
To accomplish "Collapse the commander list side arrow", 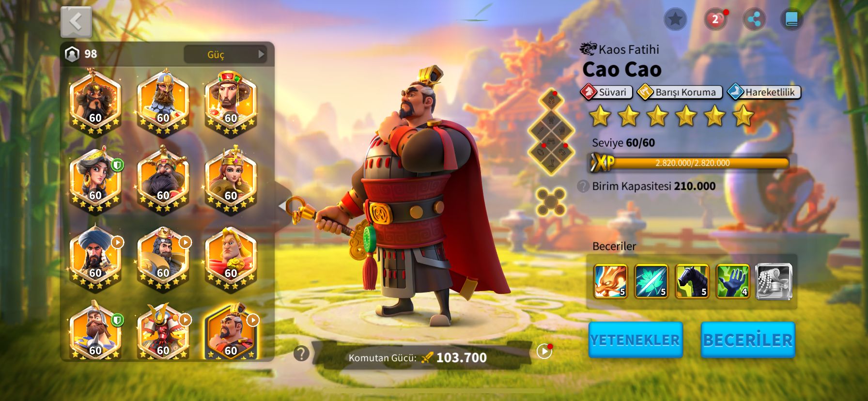I will (282, 206).
